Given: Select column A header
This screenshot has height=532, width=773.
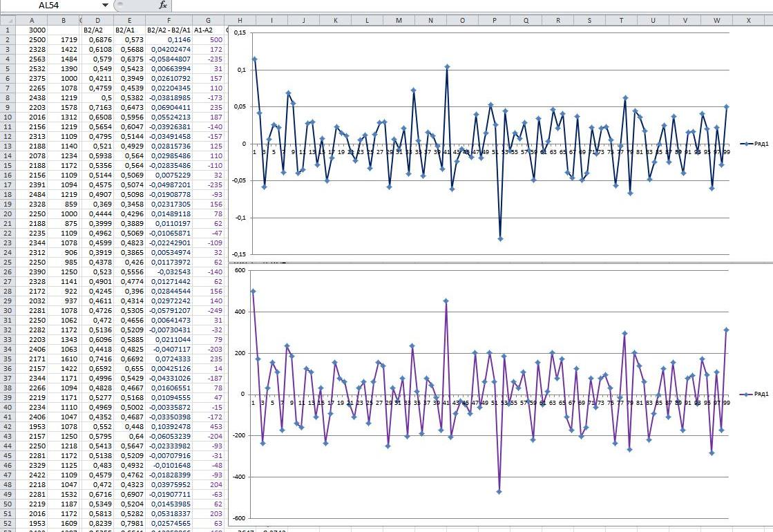Looking at the screenshot, I should tap(32, 20).
